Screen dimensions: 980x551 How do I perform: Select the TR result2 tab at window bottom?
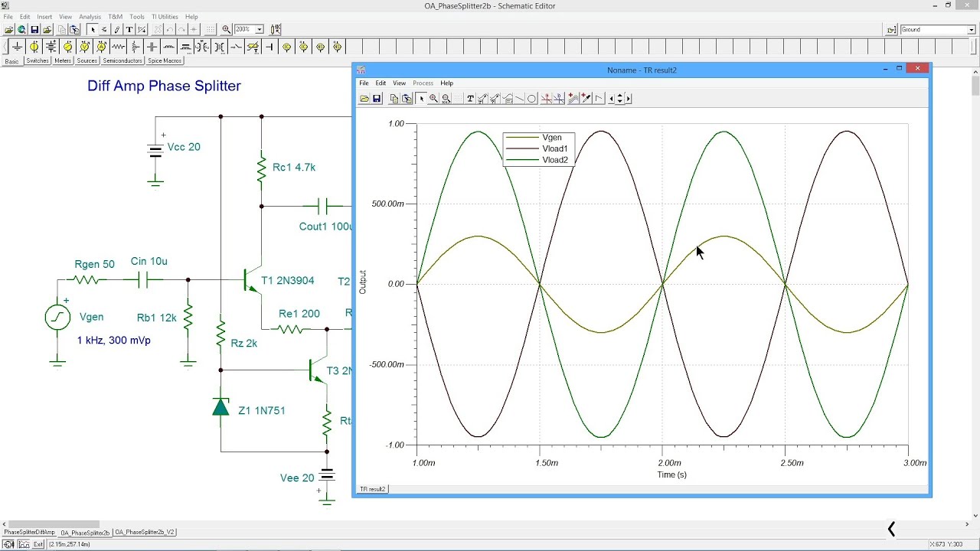point(372,488)
